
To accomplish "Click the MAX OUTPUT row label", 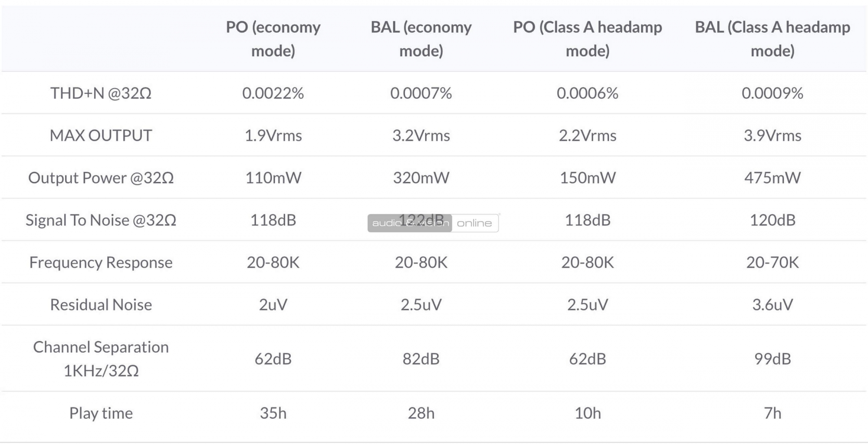I will pos(101,135).
